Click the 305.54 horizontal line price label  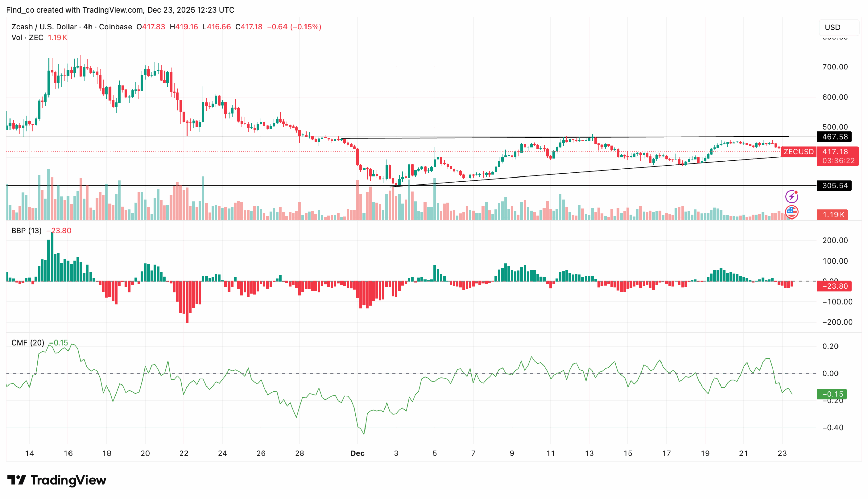tap(834, 186)
